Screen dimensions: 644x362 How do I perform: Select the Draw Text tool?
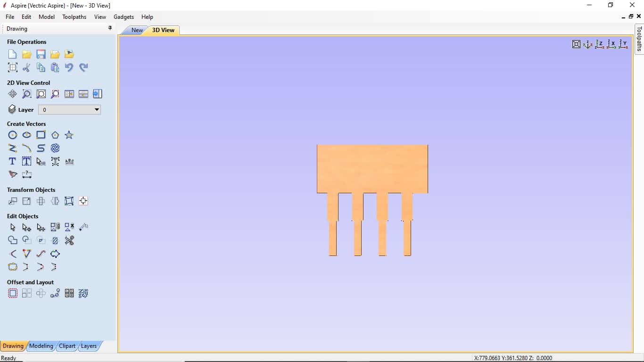13,161
